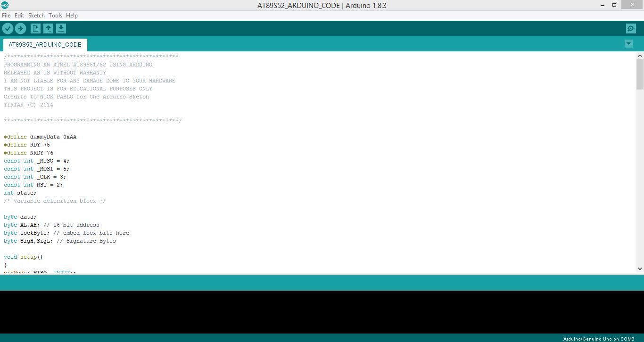Open the sketch tabs dropdown arrow
Image resolution: width=644 pixels, height=342 pixels.
coord(628,43)
